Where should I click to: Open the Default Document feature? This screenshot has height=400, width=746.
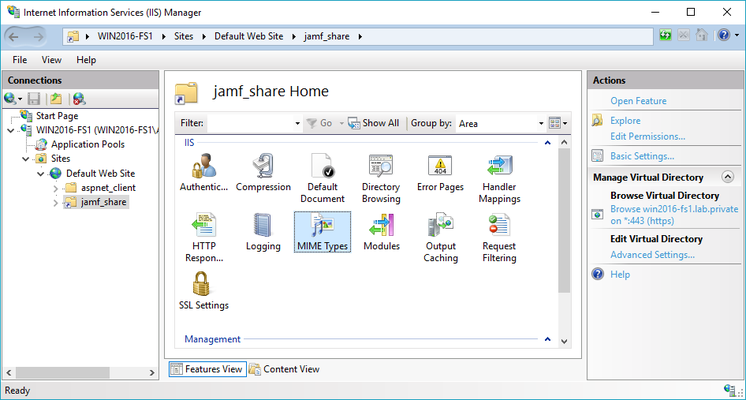tap(322, 178)
